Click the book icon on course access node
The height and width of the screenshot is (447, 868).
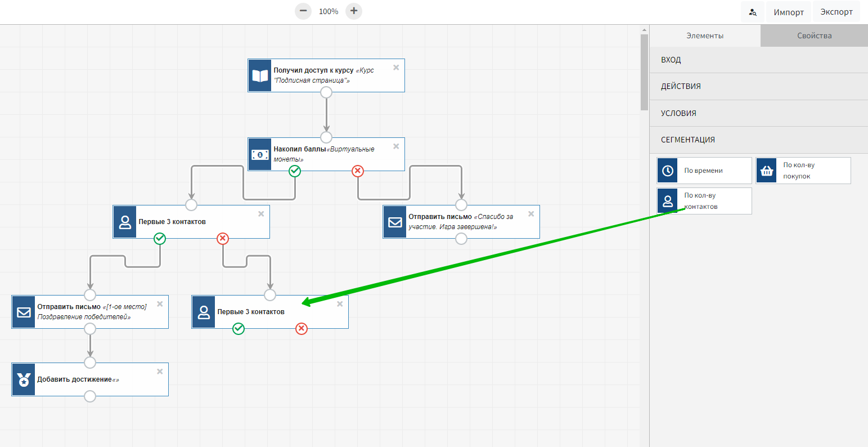[260, 75]
